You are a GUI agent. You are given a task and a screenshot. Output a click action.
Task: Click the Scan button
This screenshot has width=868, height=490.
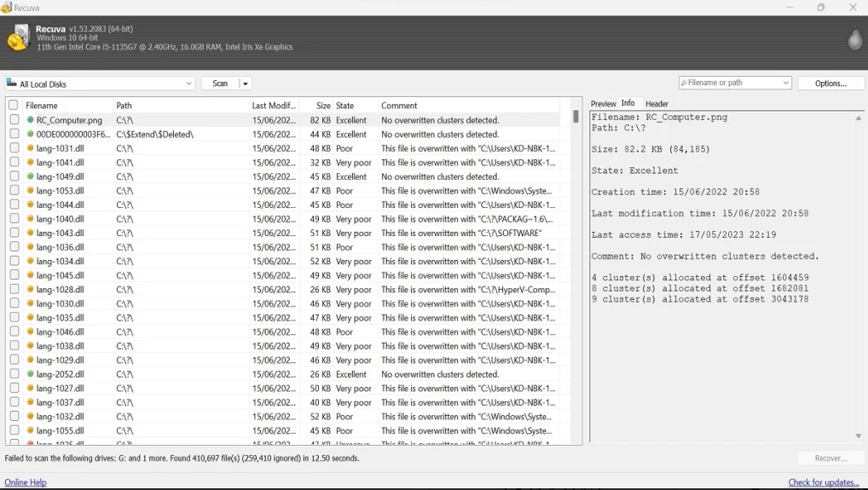click(x=220, y=84)
